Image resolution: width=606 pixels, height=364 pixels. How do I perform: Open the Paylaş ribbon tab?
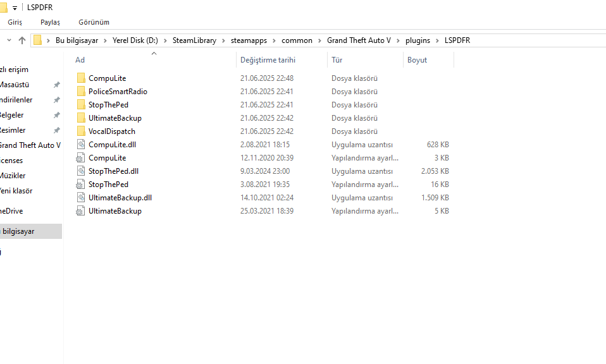50,22
